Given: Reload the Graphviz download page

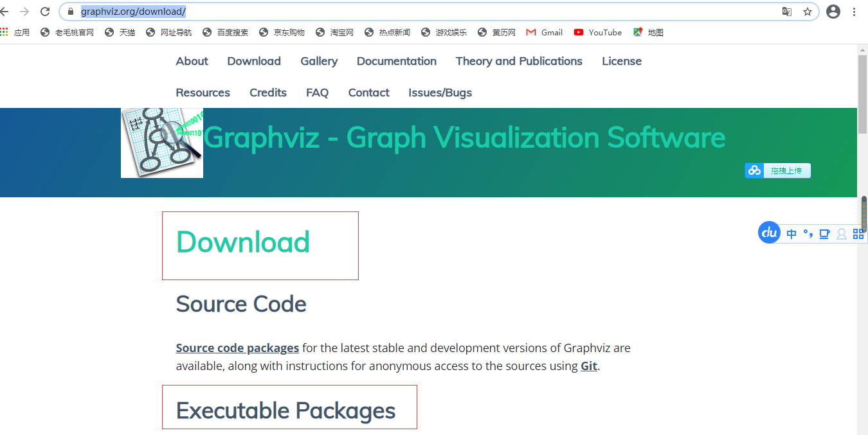Looking at the screenshot, I should point(45,12).
